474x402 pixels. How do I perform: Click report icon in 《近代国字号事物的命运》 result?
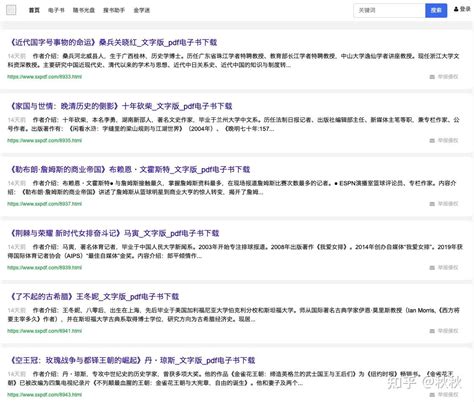coord(432,77)
